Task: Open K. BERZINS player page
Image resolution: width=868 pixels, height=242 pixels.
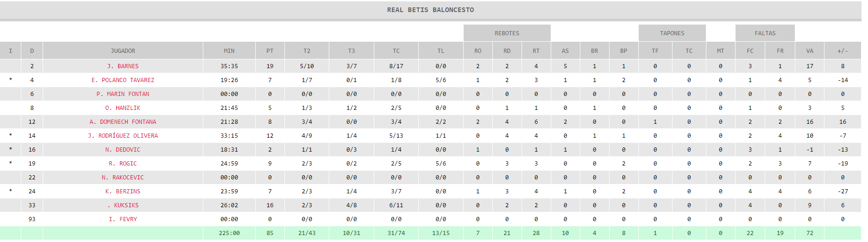Action: tap(123, 191)
